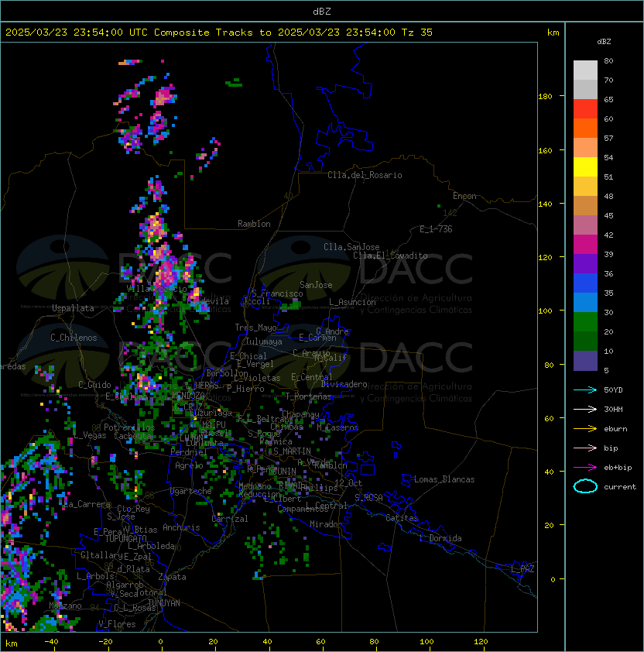
Task: Click the Cacheuta map label
Action: 133,436
